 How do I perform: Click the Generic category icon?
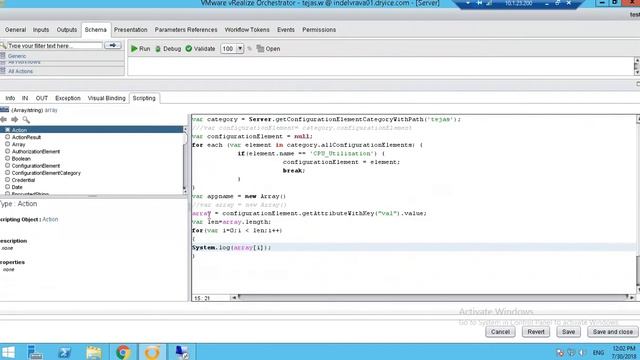click(x=3, y=56)
